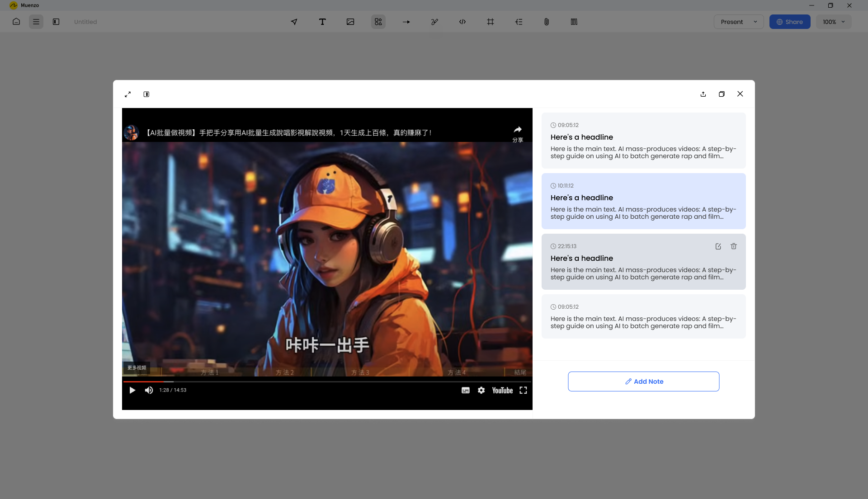Mute the video volume
The height and width of the screenshot is (499, 868).
click(x=149, y=390)
